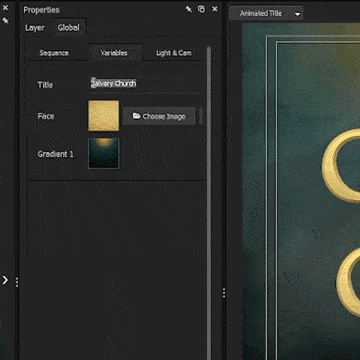Click the Properties panel vertical scrollbar
The height and width of the screenshot is (360, 360).
(x=209, y=200)
